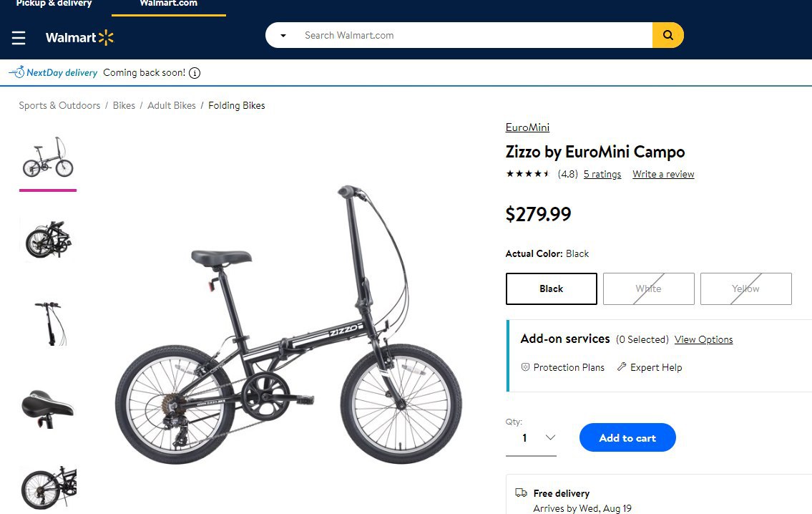
Task: Select the Black color option
Action: pyautogui.click(x=551, y=288)
